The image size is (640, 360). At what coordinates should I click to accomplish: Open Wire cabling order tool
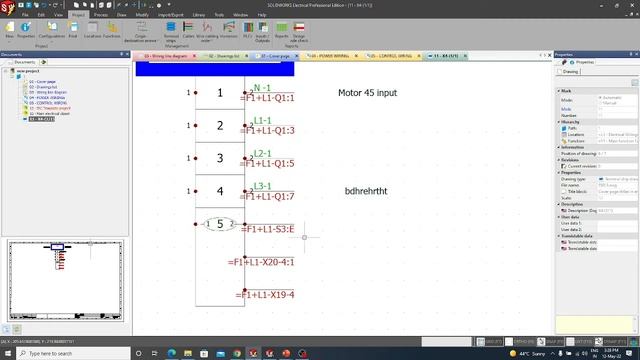click(x=207, y=32)
